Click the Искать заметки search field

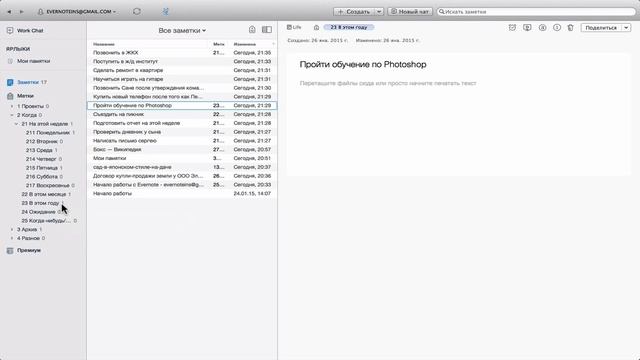[536, 12]
